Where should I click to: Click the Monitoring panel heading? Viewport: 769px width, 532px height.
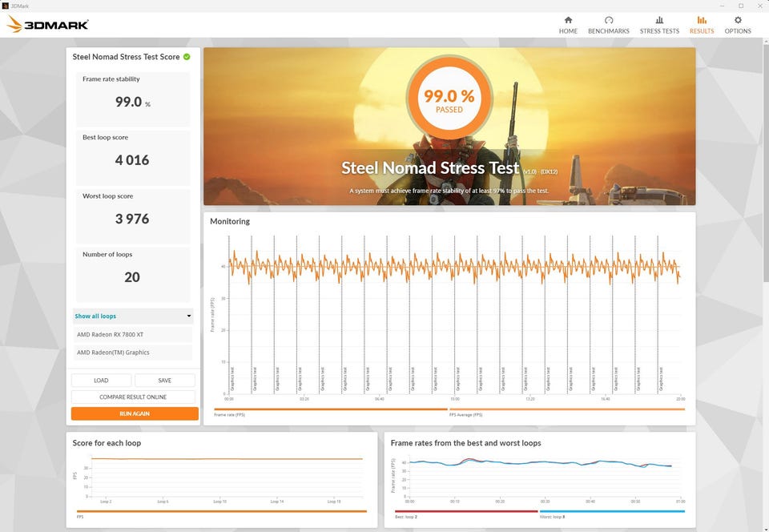(230, 222)
